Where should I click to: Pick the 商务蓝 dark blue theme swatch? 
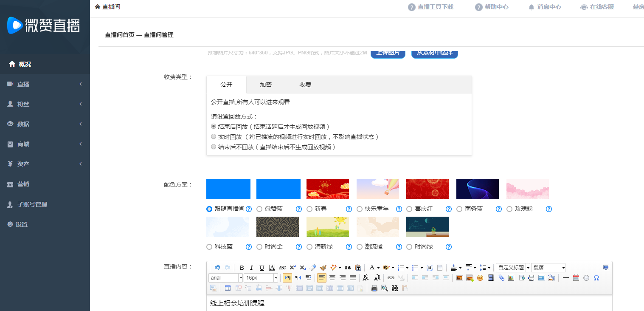(478, 189)
